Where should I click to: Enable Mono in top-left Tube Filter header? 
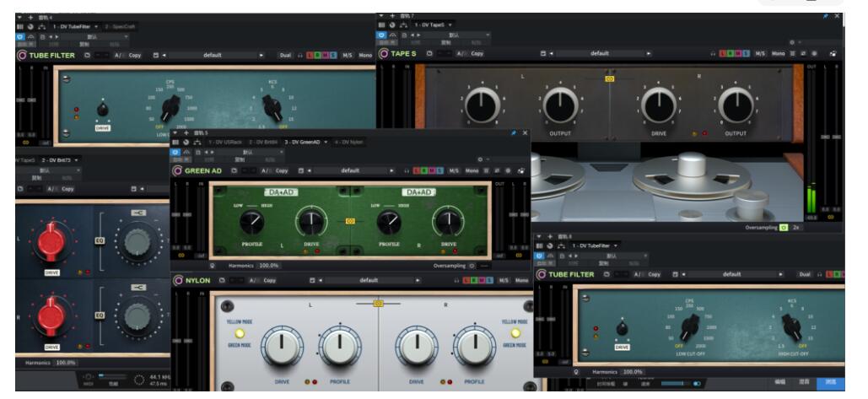(x=365, y=56)
